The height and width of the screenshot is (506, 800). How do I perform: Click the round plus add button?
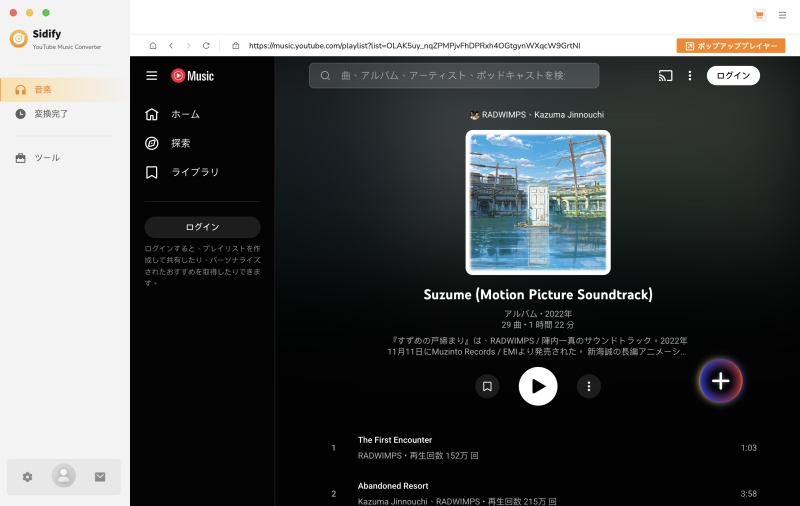tap(720, 381)
